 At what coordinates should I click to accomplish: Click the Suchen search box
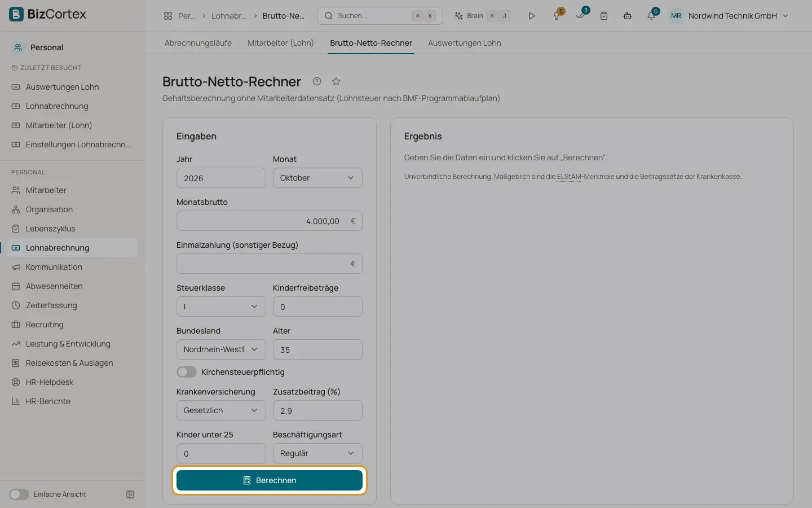379,16
